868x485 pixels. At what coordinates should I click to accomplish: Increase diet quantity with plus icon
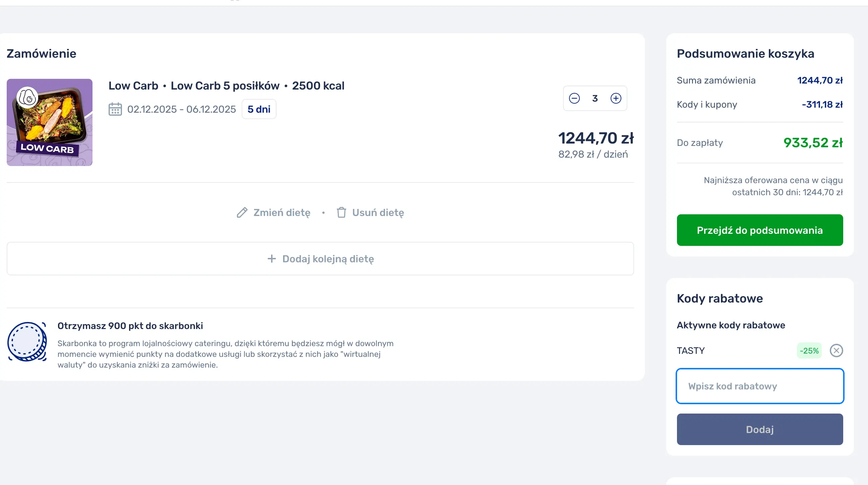coord(616,98)
